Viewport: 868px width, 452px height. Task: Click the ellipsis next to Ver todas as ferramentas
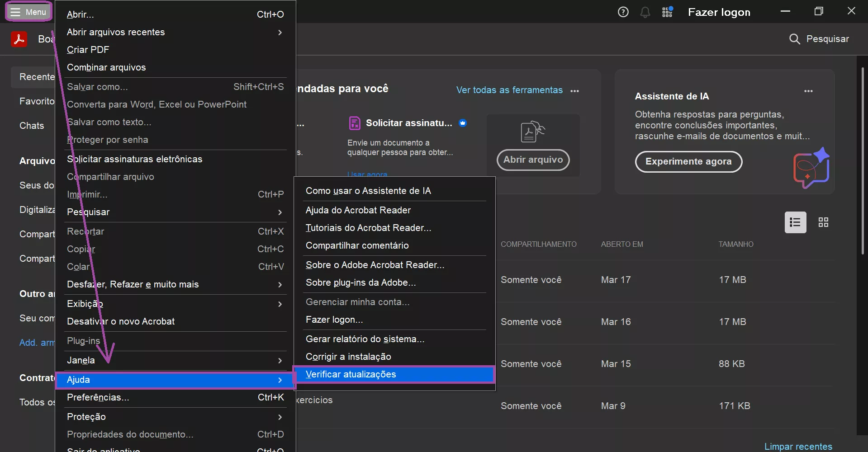[575, 91]
